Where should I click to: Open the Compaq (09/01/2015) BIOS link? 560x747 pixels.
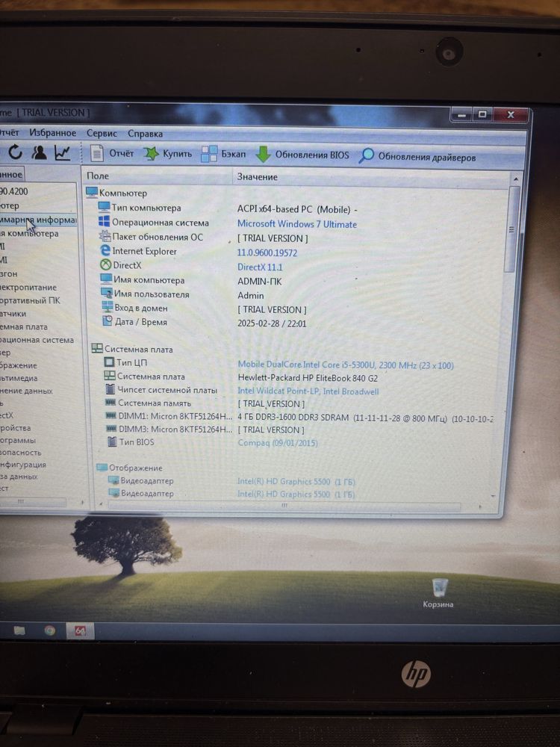point(278,443)
